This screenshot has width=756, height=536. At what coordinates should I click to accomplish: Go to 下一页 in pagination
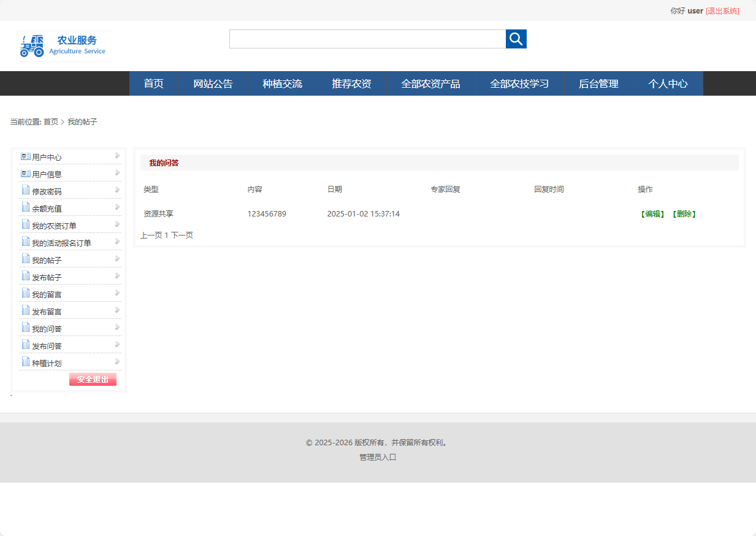[x=183, y=234]
